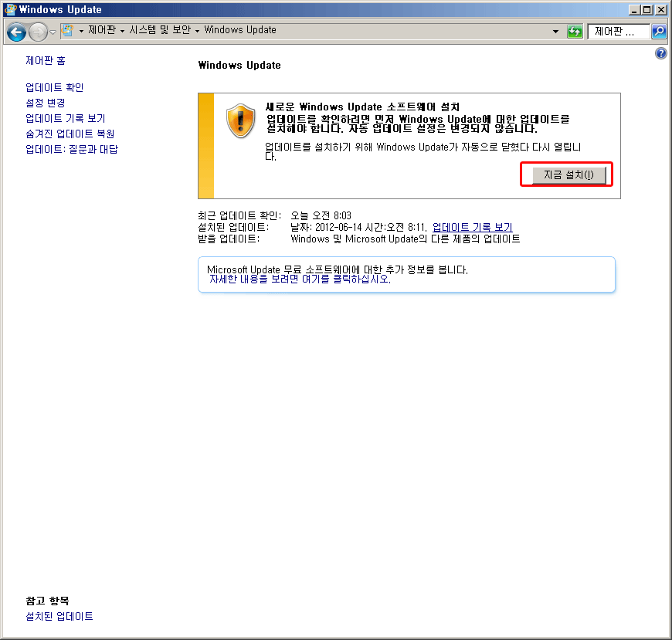The image size is (672, 640).
Task: Open 설치된 업데이트 link at bottom left
Action: click(59, 616)
